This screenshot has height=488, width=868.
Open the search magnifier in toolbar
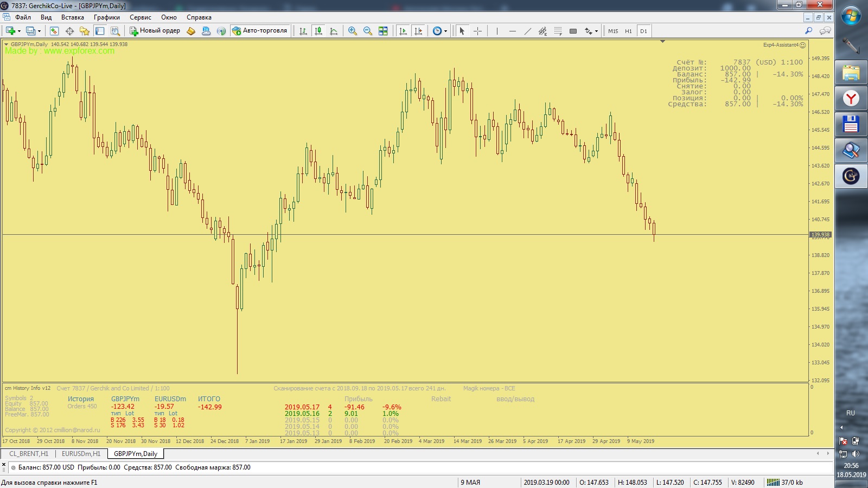808,31
